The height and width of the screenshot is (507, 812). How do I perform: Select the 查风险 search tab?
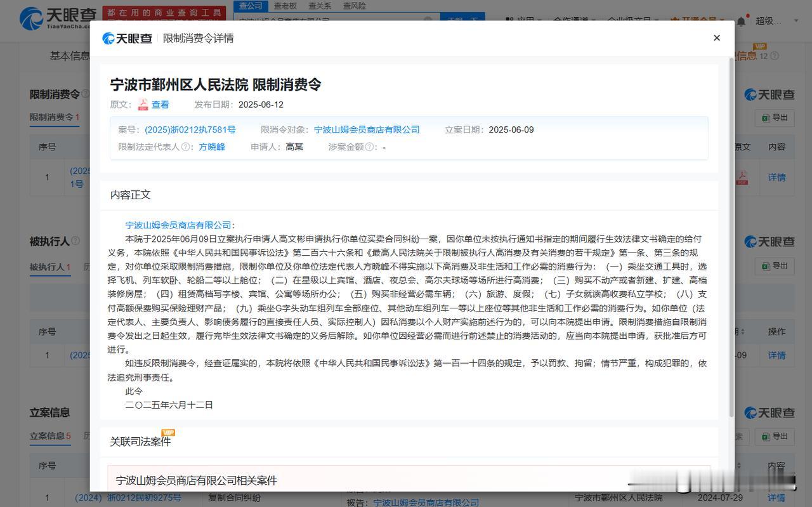354,6
